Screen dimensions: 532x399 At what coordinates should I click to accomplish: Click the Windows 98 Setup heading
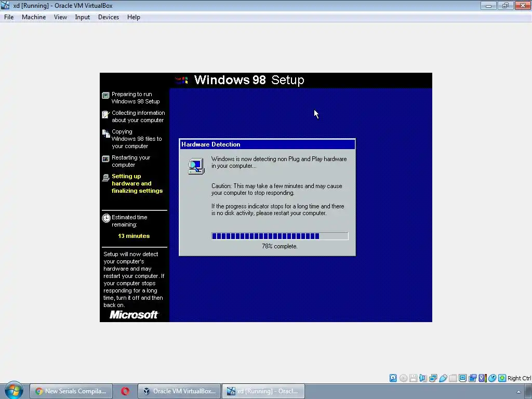pyautogui.click(x=249, y=80)
